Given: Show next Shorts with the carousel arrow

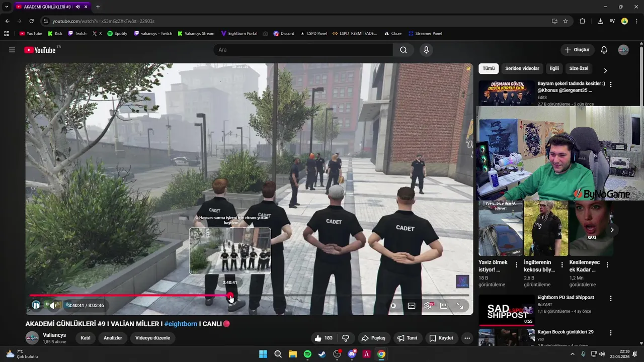Looking at the screenshot, I should [x=612, y=230].
